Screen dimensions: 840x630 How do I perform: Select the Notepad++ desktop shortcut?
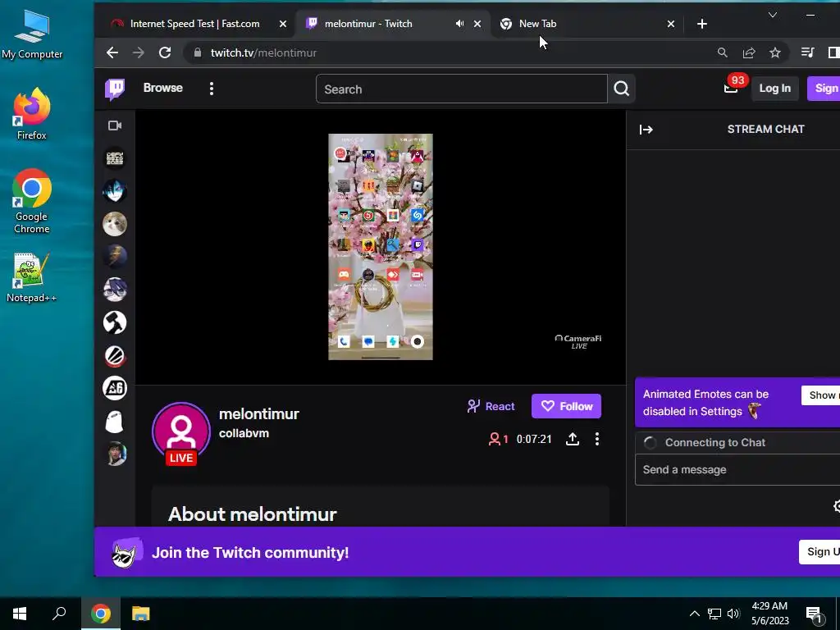pyautogui.click(x=32, y=277)
